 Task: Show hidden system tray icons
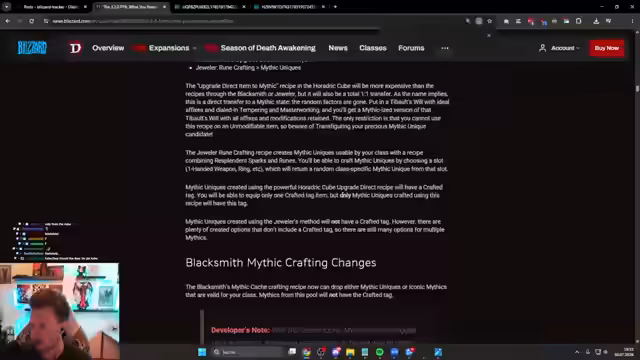coord(577,352)
